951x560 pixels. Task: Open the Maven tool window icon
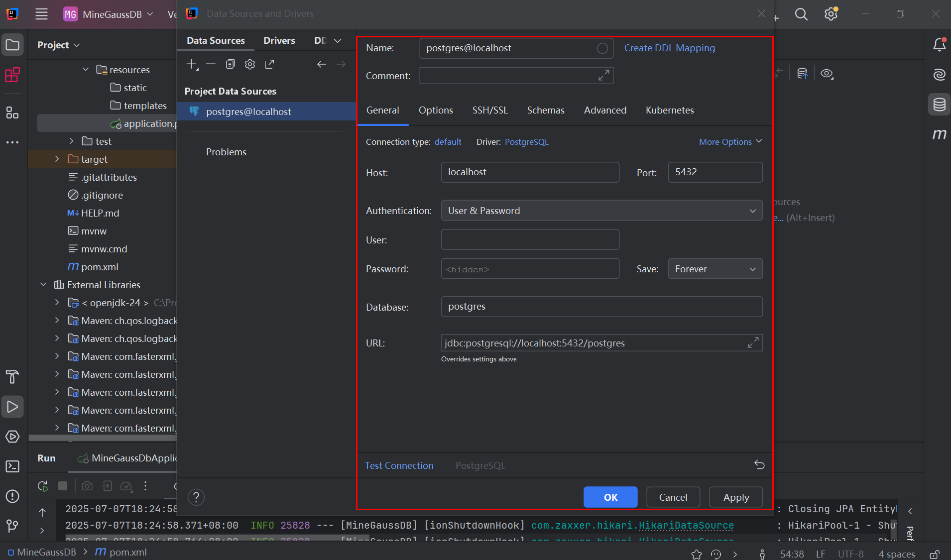pyautogui.click(x=939, y=134)
